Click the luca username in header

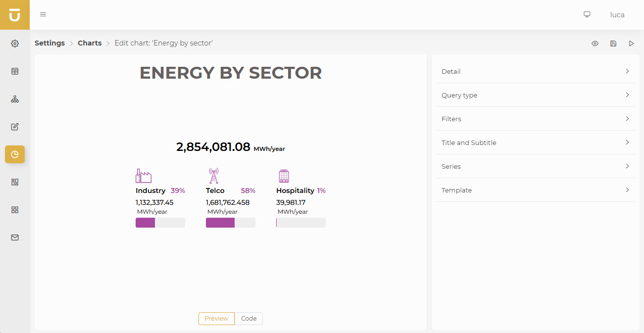tap(617, 15)
